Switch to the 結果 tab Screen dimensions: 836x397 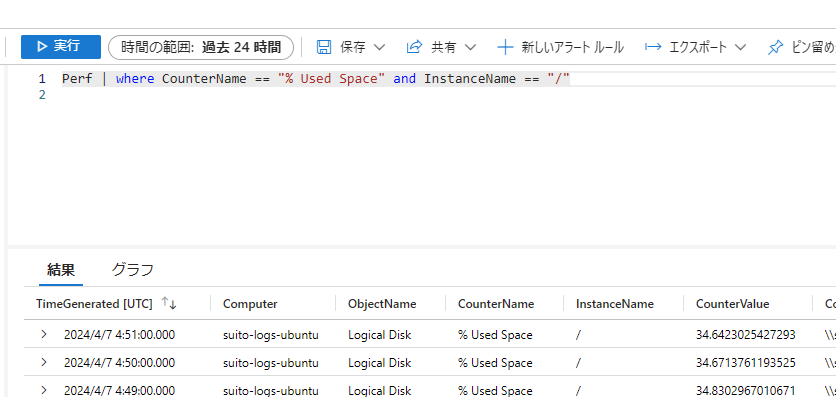pyautogui.click(x=61, y=270)
